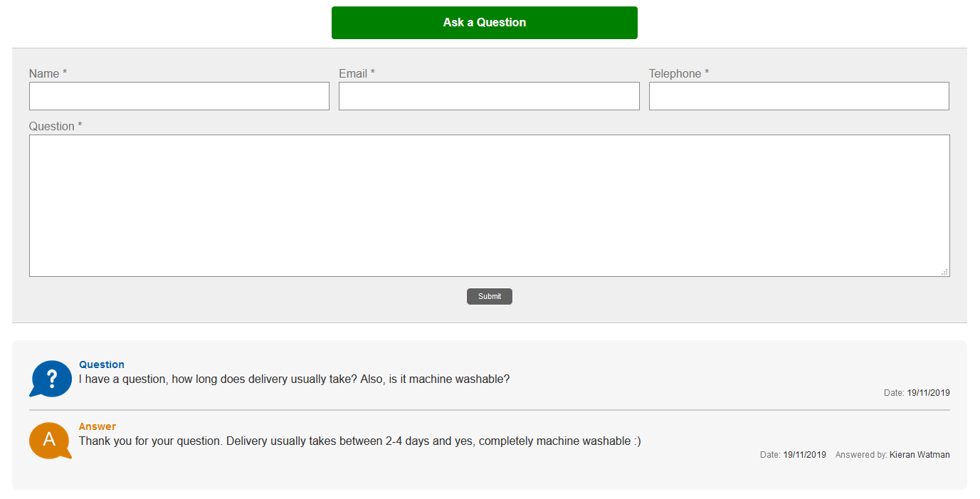980x499 pixels.
Task: Click the 'Thank you for your question' reply text
Action: click(x=359, y=441)
